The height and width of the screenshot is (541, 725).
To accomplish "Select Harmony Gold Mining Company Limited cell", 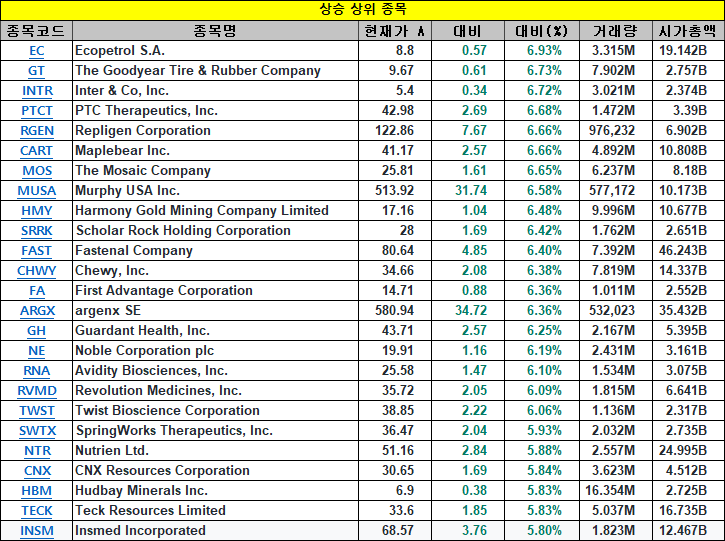I will (x=215, y=210).
